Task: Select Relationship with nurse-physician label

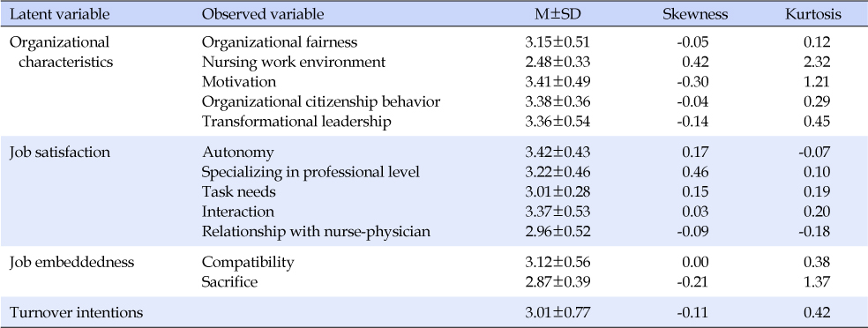Action: point(316,232)
